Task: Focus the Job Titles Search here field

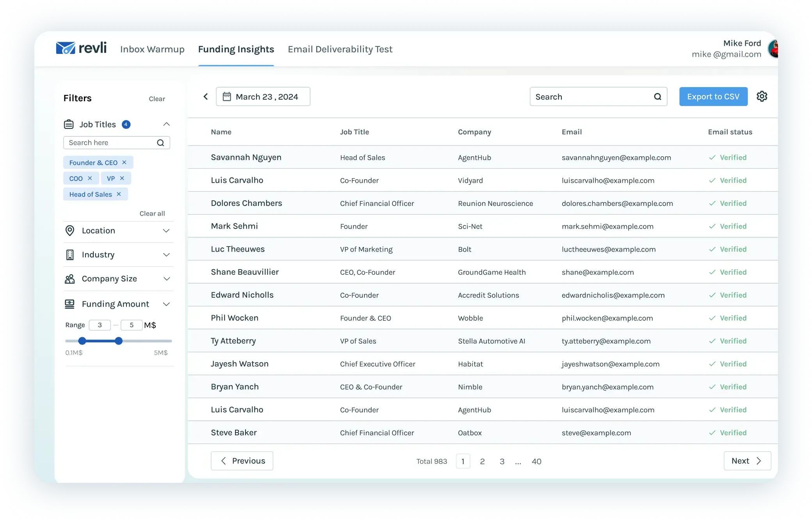Action: pos(116,143)
